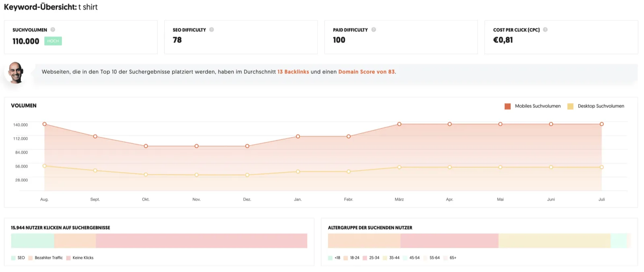
Task: Click the 65+ age legend swatch
Action: click(445, 258)
